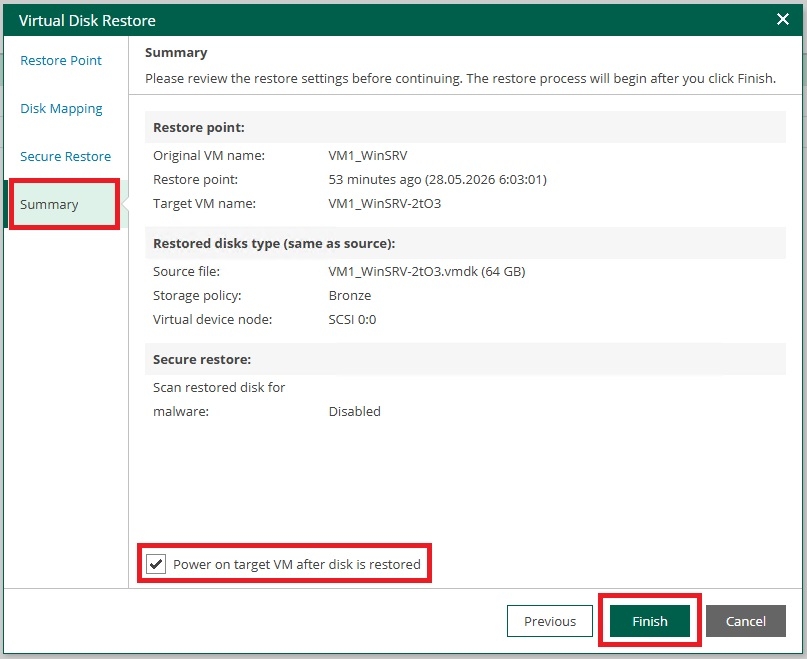Screen dimensions: 807x659
Task: Click the virtual device node SCSI 0:0
Action: [352, 319]
